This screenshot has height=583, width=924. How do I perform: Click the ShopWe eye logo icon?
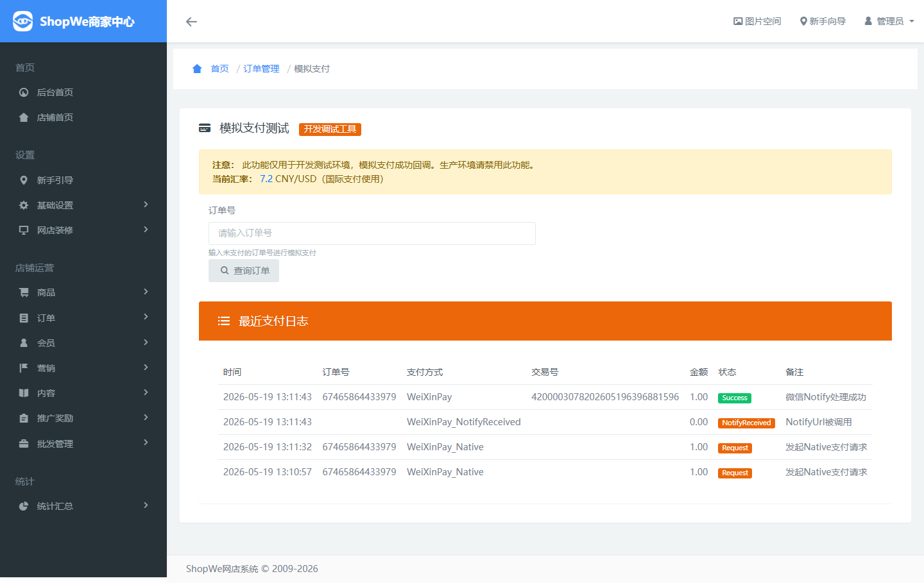[22, 21]
